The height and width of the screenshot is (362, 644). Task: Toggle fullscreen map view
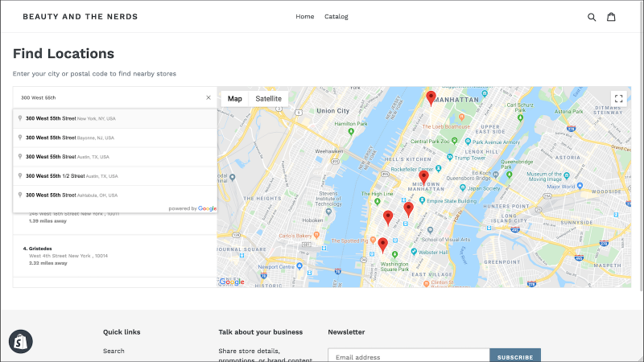[618, 98]
